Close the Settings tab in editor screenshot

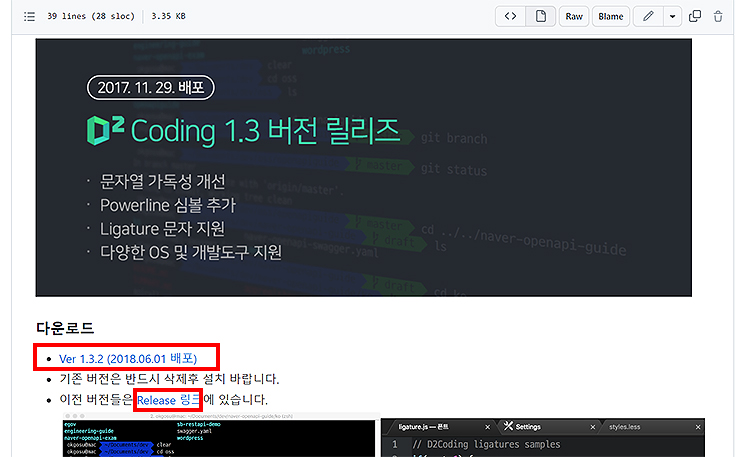tap(593, 427)
